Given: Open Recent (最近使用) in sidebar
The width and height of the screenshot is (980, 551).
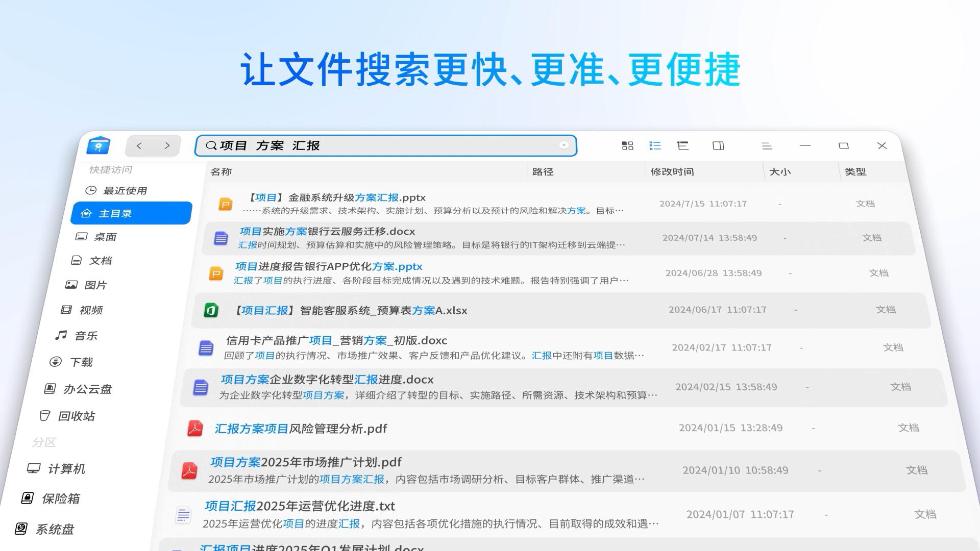Looking at the screenshot, I should tap(125, 191).
